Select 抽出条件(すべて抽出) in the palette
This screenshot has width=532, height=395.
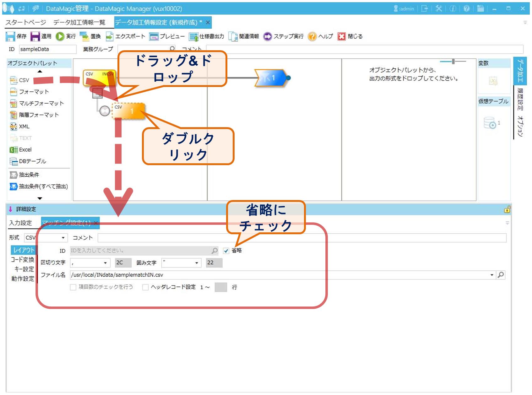click(39, 187)
